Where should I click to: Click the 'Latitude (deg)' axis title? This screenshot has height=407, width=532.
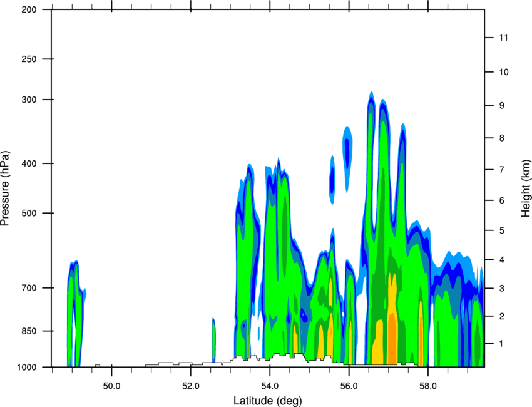268,401
